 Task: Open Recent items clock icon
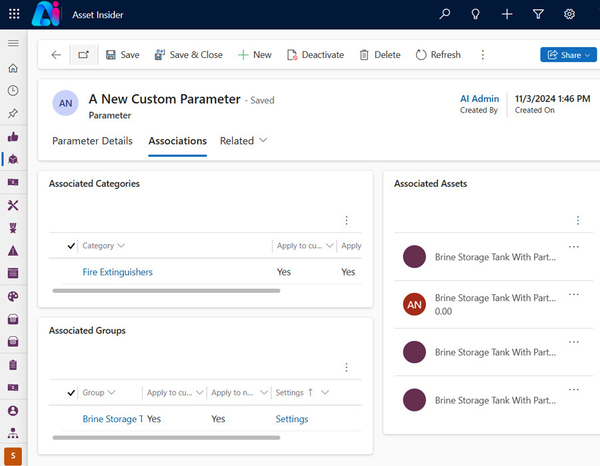pos(13,91)
